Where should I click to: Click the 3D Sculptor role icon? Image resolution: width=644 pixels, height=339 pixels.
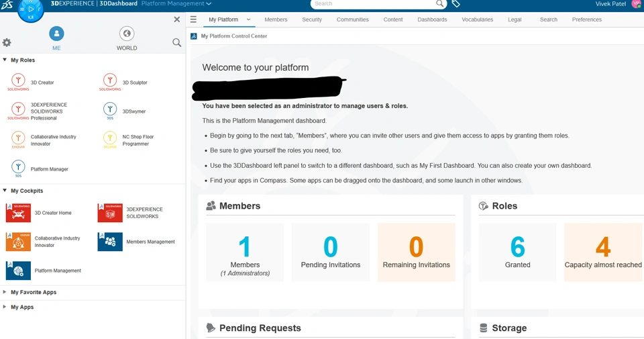[x=110, y=81]
